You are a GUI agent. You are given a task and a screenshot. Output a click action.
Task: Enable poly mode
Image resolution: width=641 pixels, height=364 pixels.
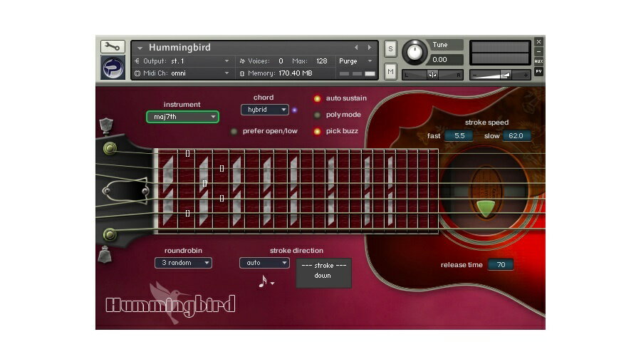point(318,115)
